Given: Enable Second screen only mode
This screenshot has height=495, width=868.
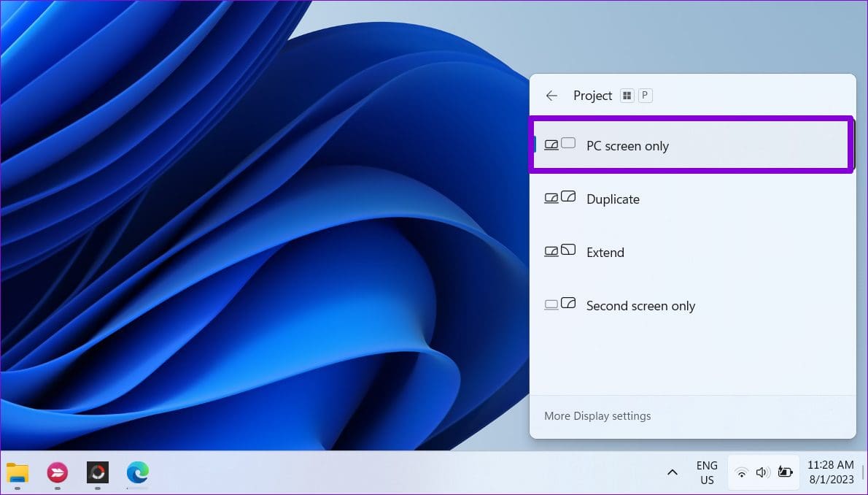Looking at the screenshot, I should coord(640,305).
